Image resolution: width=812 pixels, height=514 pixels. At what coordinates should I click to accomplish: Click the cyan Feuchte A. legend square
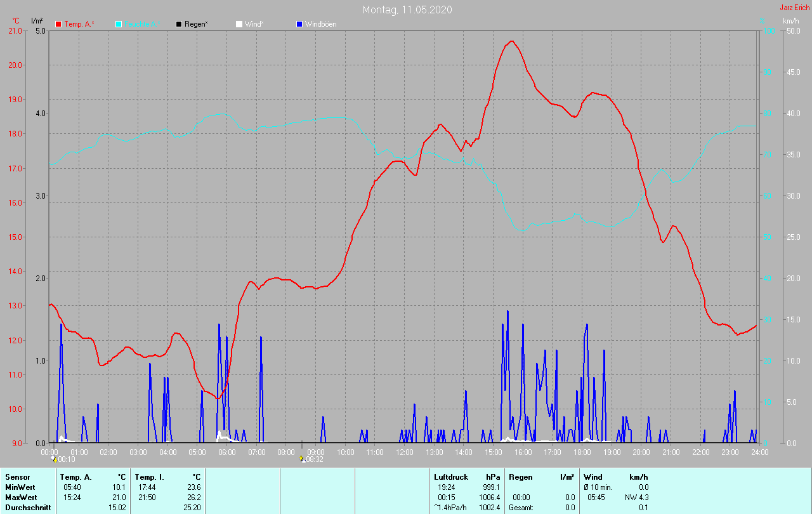tap(119, 24)
